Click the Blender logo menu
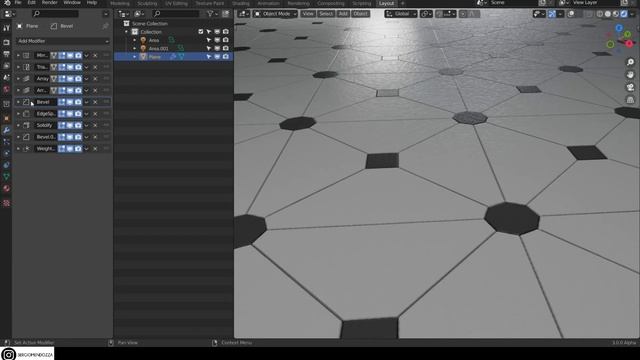Image resolution: width=640 pixels, height=360 pixels. tap(7, 2)
